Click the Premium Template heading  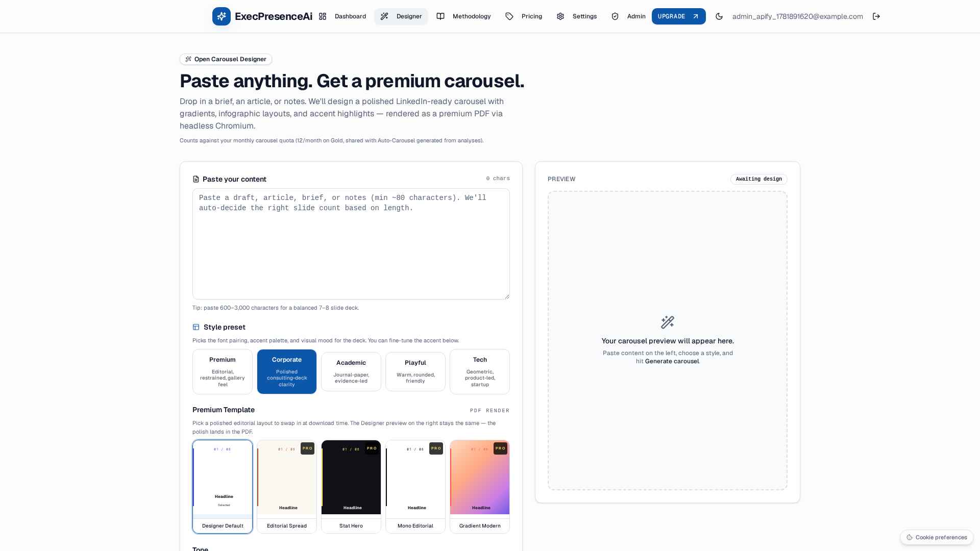tap(224, 410)
